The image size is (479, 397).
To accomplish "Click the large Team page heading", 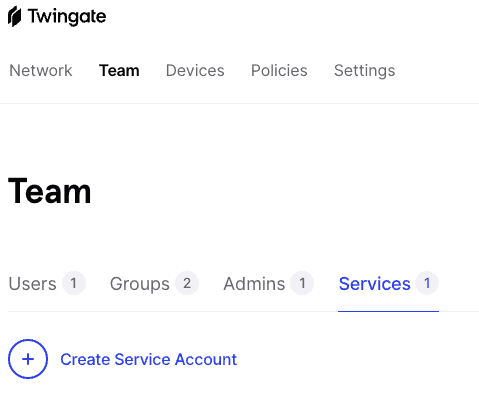I will click(x=49, y=191).
